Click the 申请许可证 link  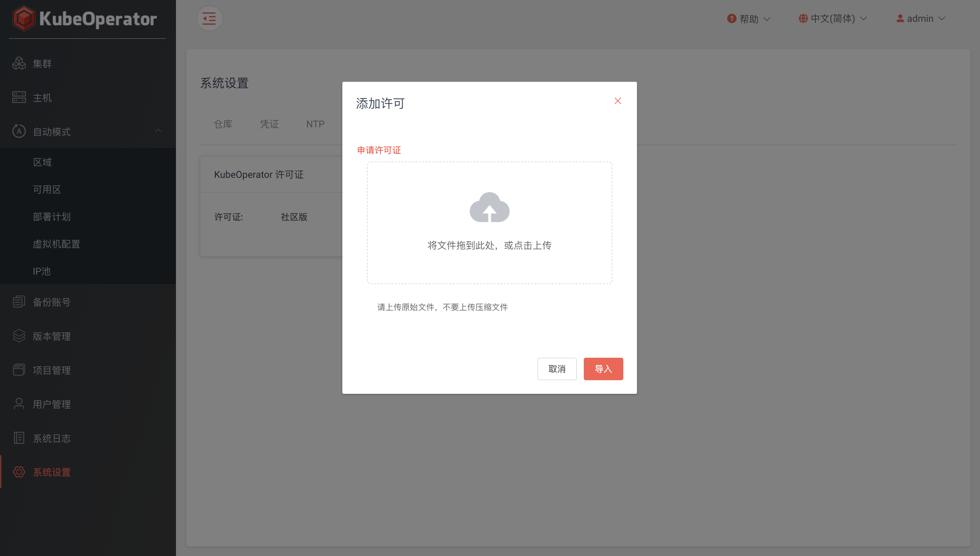[x=379, y=150]
